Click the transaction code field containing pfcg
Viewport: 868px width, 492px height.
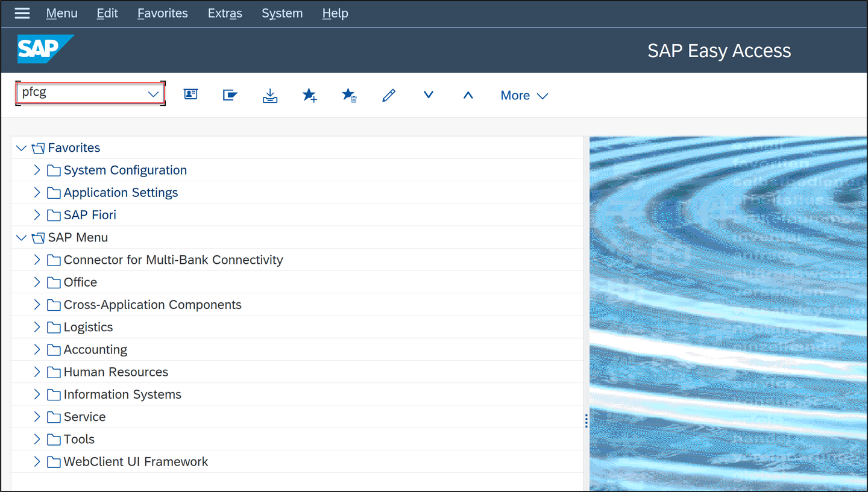90,93
